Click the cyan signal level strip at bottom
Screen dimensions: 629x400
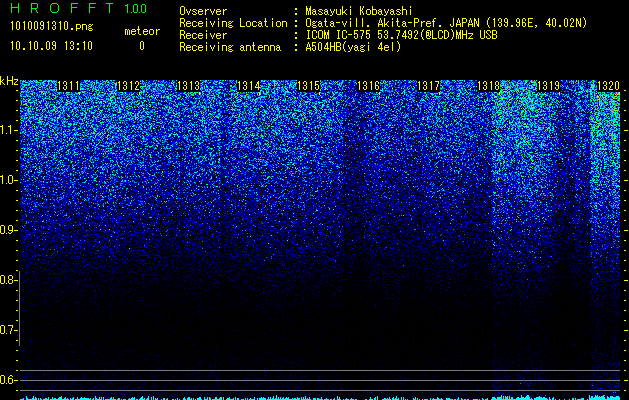[x=320, y=397]
